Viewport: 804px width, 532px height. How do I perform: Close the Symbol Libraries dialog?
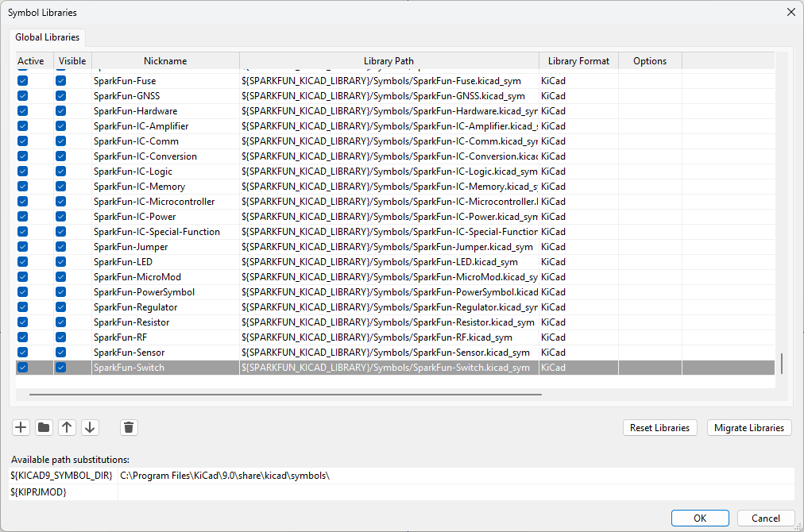click(x=791, y=12)
